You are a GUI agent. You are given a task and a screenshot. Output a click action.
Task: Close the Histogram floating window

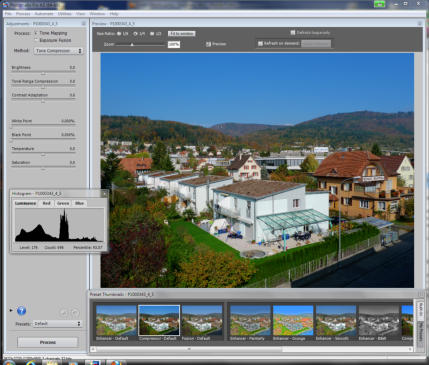(104, 193)
